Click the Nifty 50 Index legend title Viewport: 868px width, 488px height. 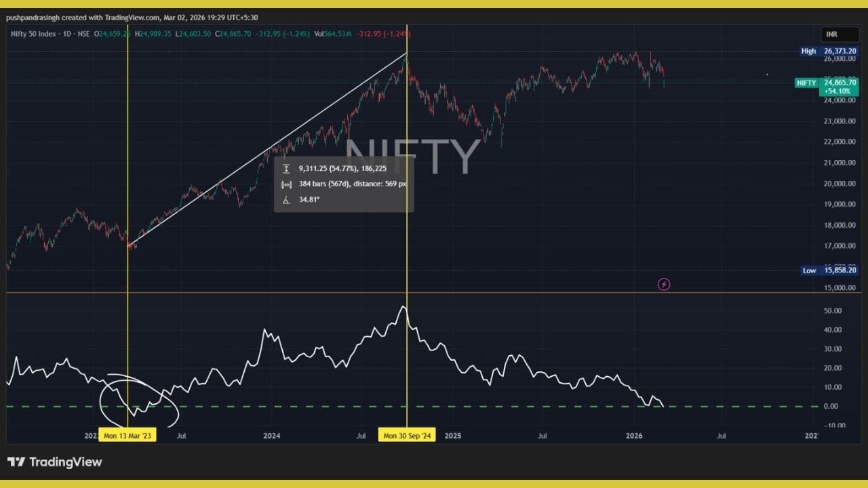click(35, 34)
